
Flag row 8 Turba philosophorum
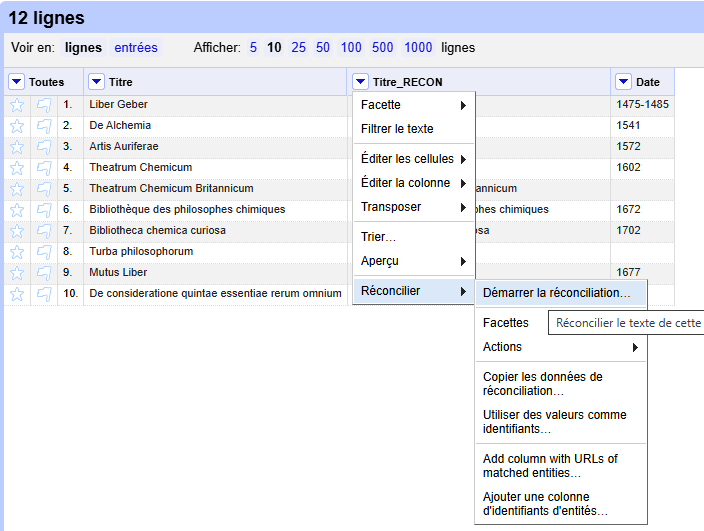pos(44,251)
